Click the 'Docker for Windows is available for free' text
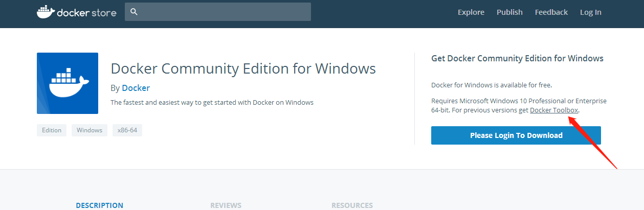This screenshot has width=644, height=210. pos(492,85)
